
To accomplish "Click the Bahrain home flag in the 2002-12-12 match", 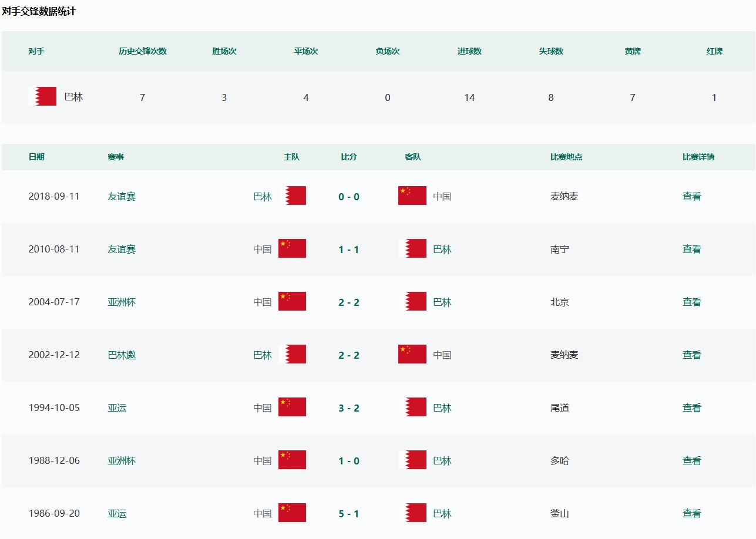I will pyautogui.click(x=293, y=354).
